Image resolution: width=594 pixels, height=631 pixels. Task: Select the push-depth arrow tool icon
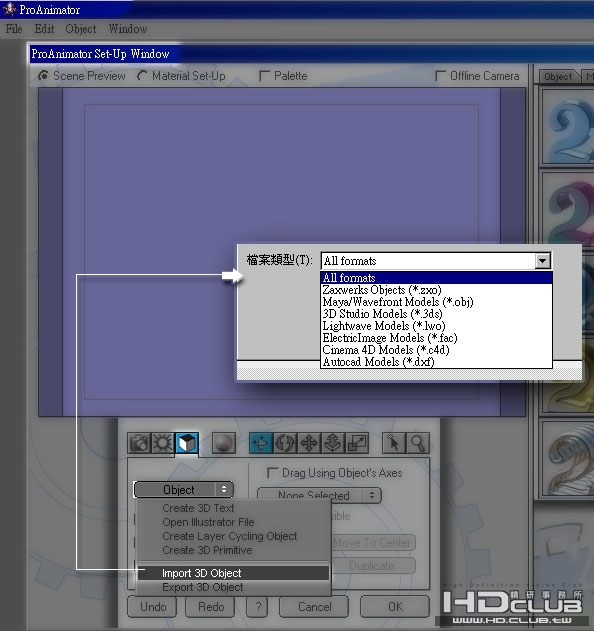332,443
